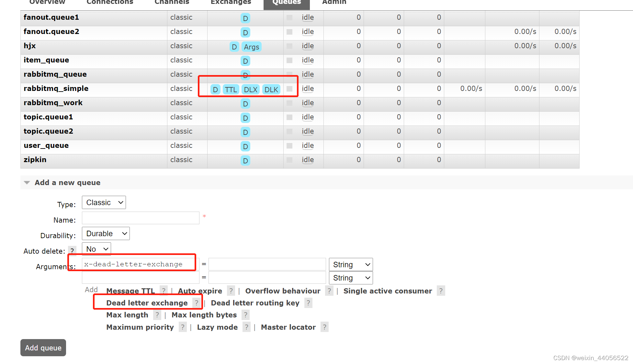633x364 pixels.
Task: Click help icon next to Lazy mode
Action: click(x=246, y=327)
